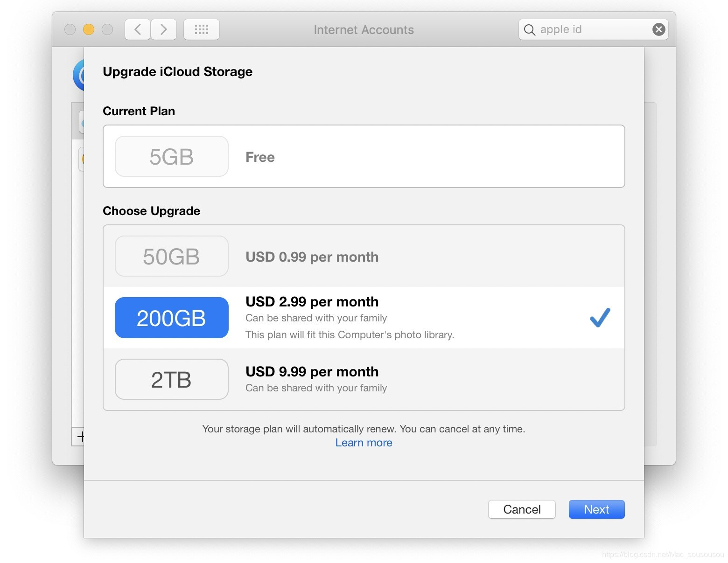The height and width of the screenshot is (563, 728).
Task: Click the blue checkmark on 200GB row
Action: pyautogui.click(x=600, y=318)
